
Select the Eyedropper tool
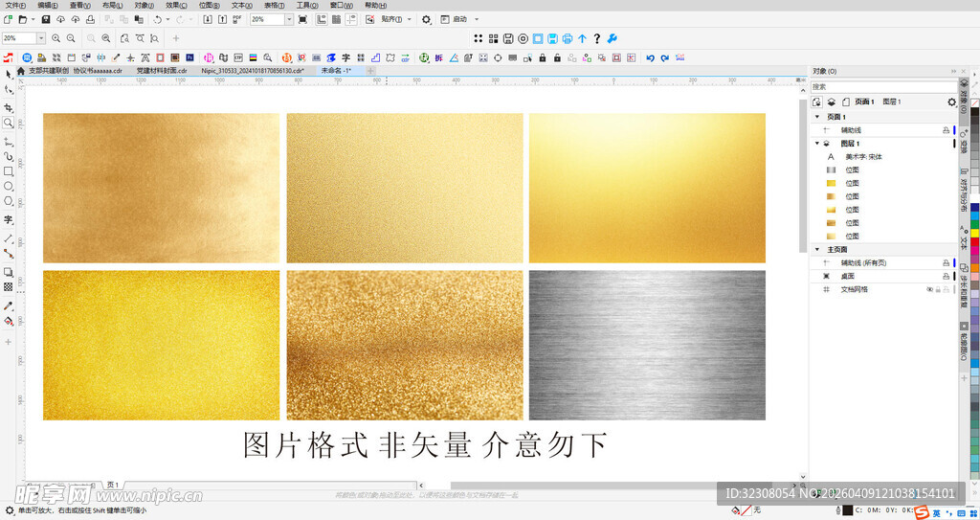[9, 305]
